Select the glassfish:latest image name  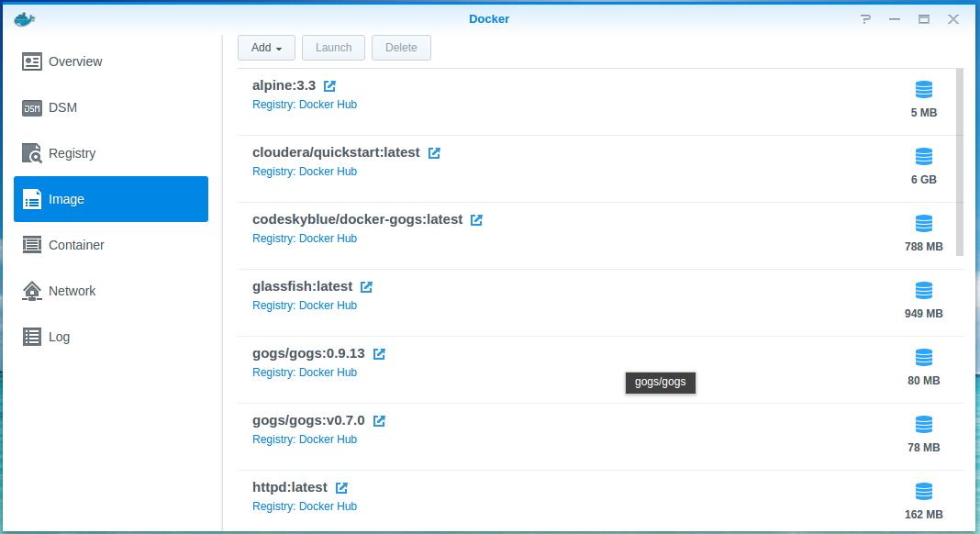[302, 285]
